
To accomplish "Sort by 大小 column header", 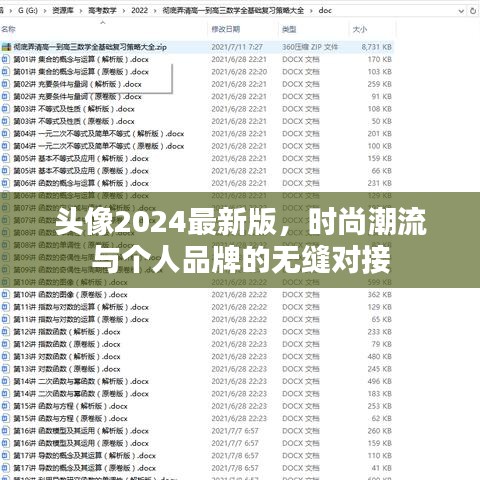I will click(360, 29).
